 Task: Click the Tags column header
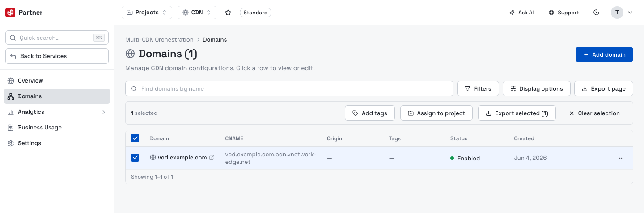click(395, 138)
